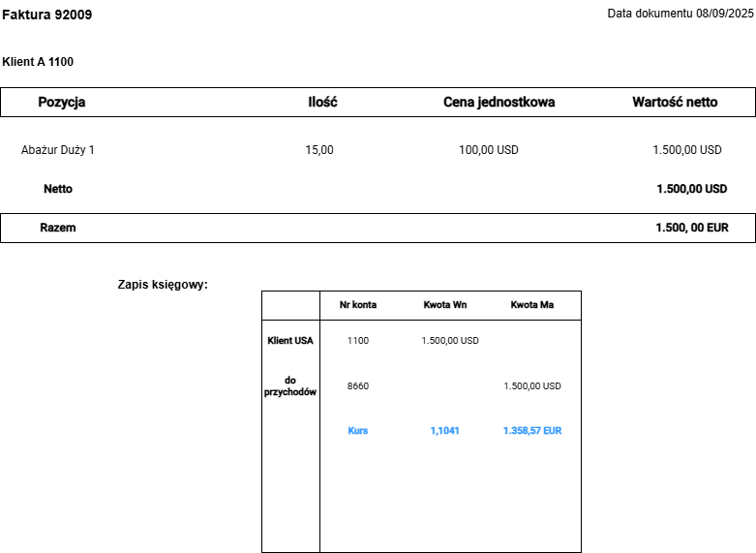The height and width of the screenshot is (553, 756).
Task: Click the 'Cena jednostkowa' column header
Action: (x=499, y=103)
